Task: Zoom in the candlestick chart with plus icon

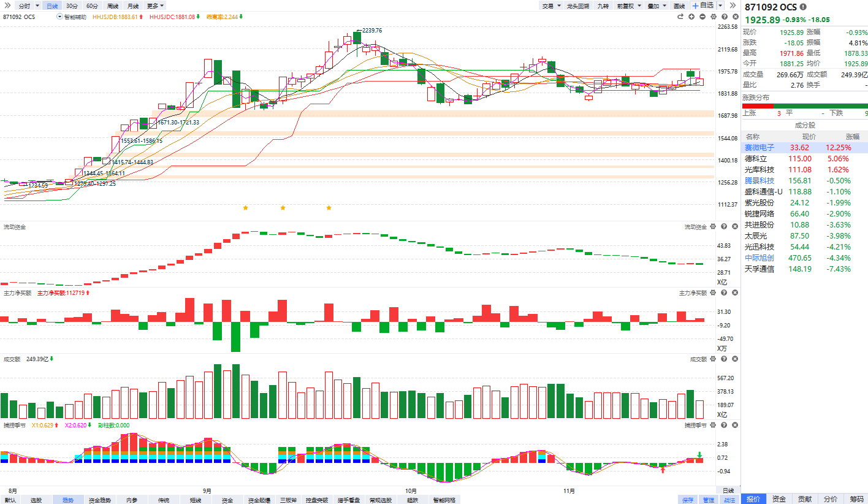Action: coord(691,17)
